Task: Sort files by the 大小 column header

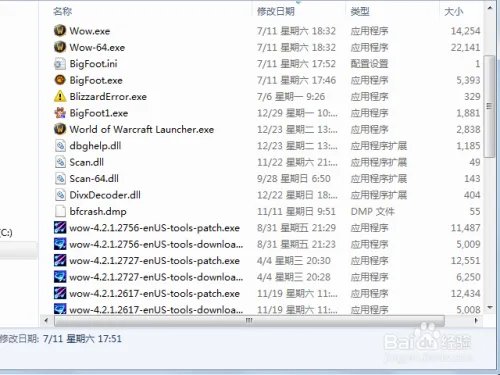Action: 454,11
